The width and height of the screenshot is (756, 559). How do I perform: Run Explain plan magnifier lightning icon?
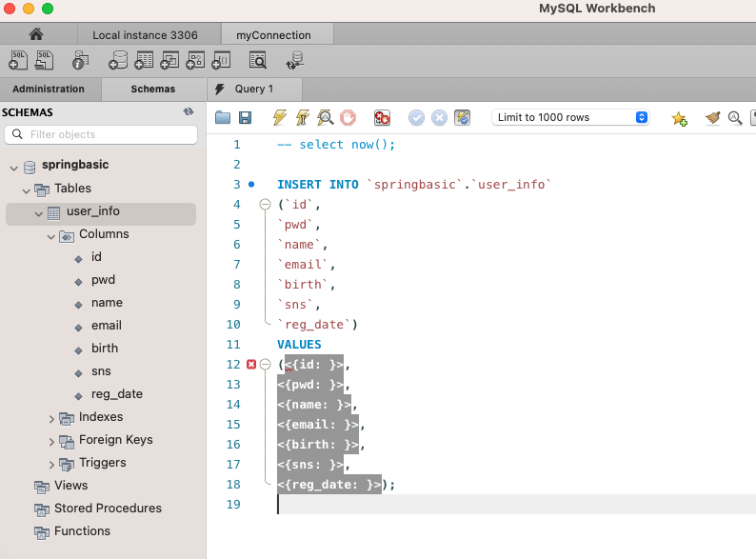click(x=326, y=117)
